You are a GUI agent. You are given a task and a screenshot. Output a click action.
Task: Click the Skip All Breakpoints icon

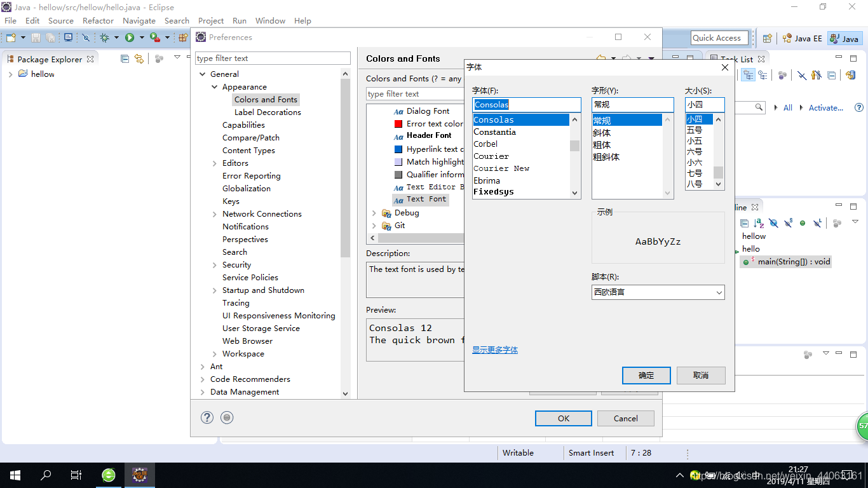tap(86, 38)
